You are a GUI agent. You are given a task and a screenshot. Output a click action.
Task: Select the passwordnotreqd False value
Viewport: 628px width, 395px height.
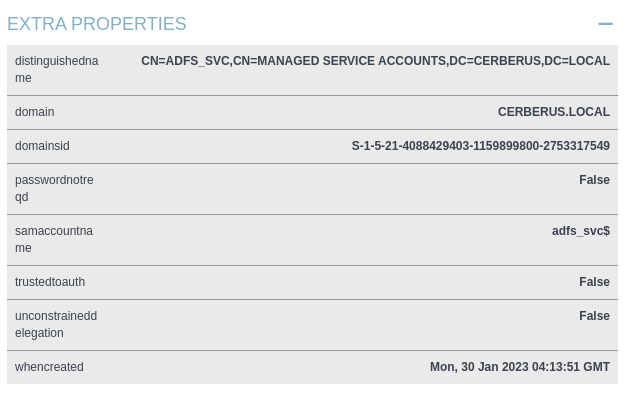pyautogui.click(x=594, y=180)
